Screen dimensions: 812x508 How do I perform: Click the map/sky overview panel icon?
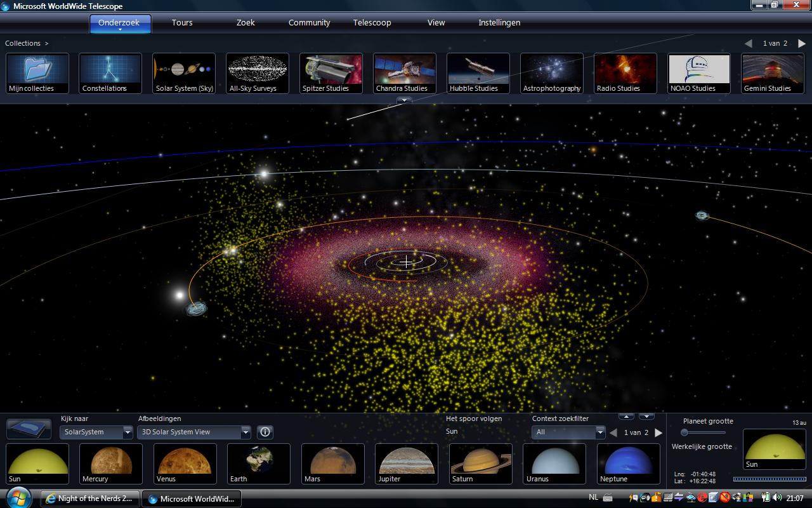click(x=29, y=429)
